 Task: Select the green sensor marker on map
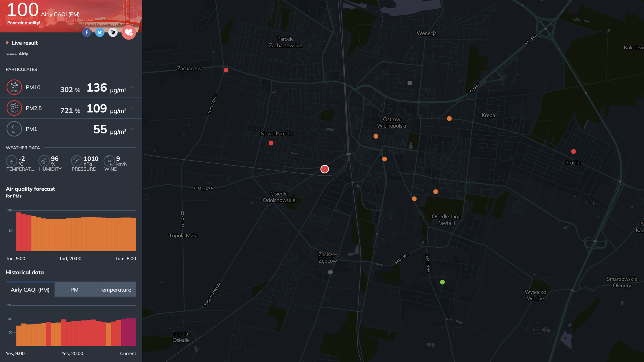click(x=442, y=282)
